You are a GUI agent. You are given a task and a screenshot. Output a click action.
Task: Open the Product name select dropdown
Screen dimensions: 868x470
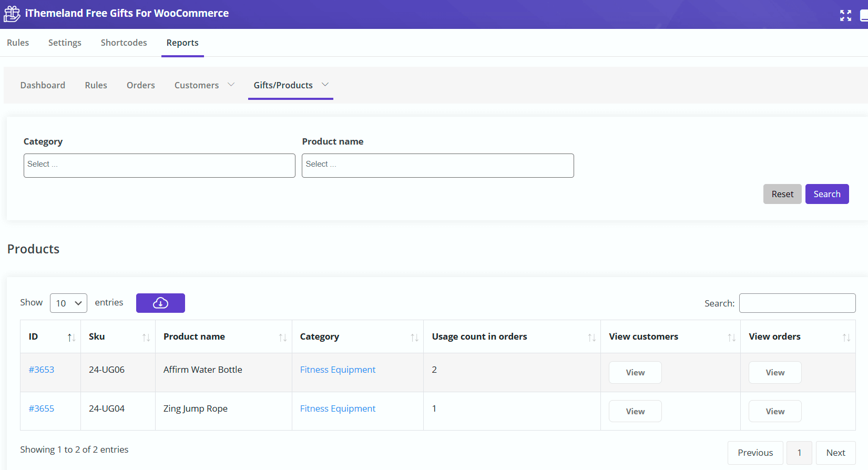(x=437, y=166)
